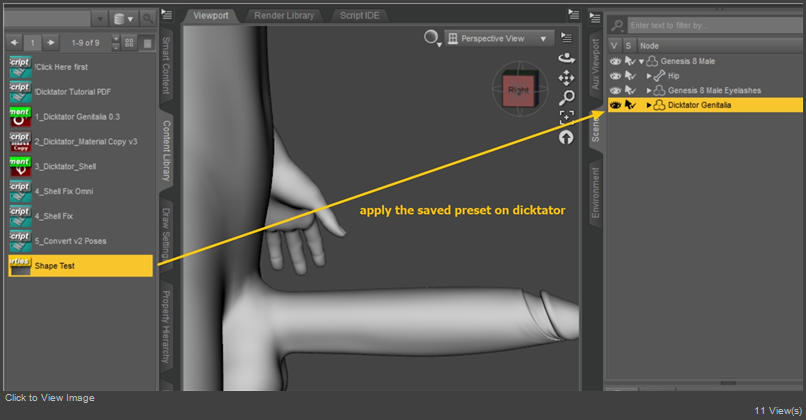This screenshot has width=806, height=420.
Task: Go to previous content page arrow
Action: [14, 43]
